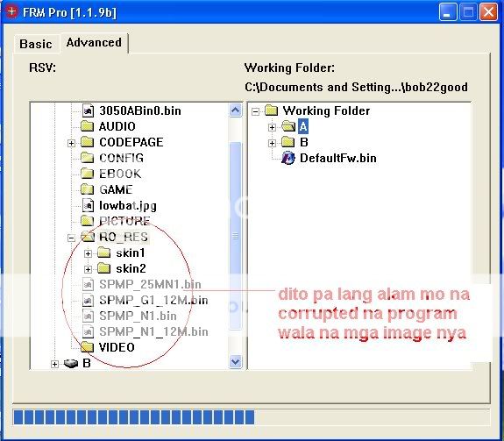Expand the CODEPAGE folder node

coord(71,143)
